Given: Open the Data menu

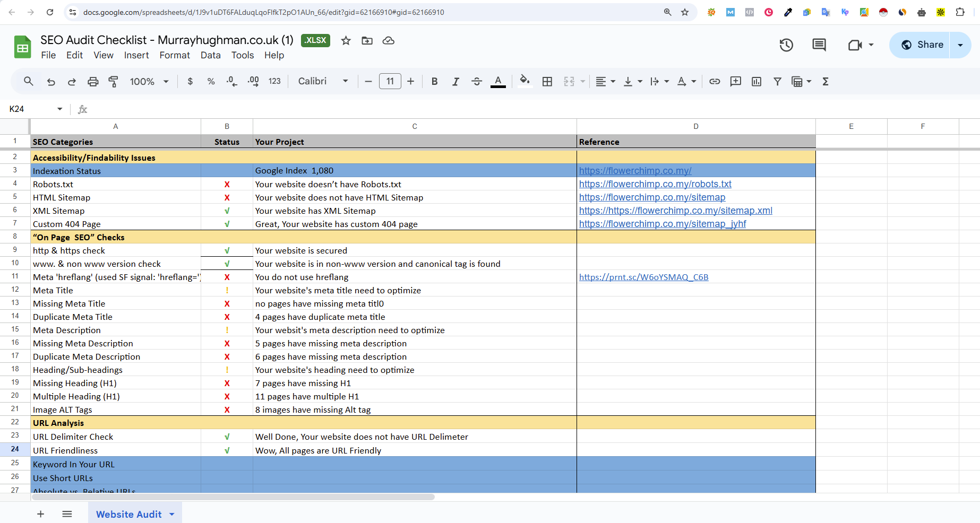Looking at the screenshot, I should [x=210, y=55].
